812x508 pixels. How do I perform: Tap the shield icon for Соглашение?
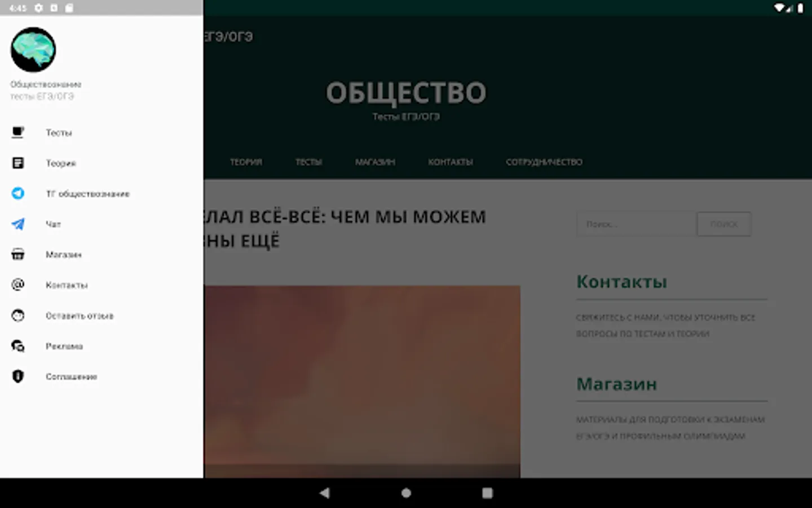click(x=18, y=376)
